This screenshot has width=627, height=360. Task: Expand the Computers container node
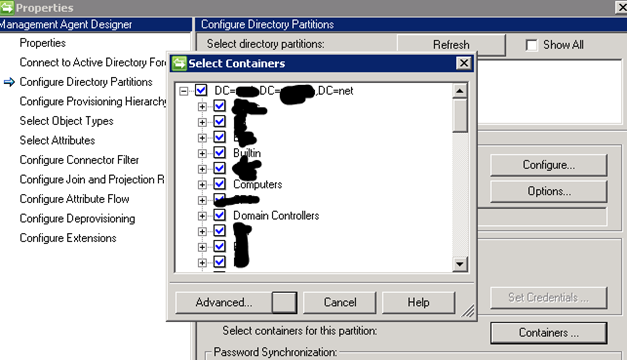click(202, 184)
